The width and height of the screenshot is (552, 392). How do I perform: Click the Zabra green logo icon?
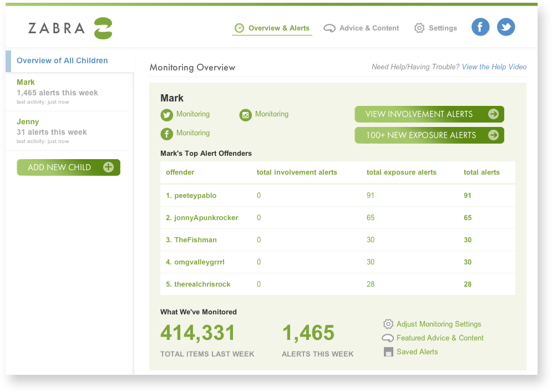coord(103,28)
